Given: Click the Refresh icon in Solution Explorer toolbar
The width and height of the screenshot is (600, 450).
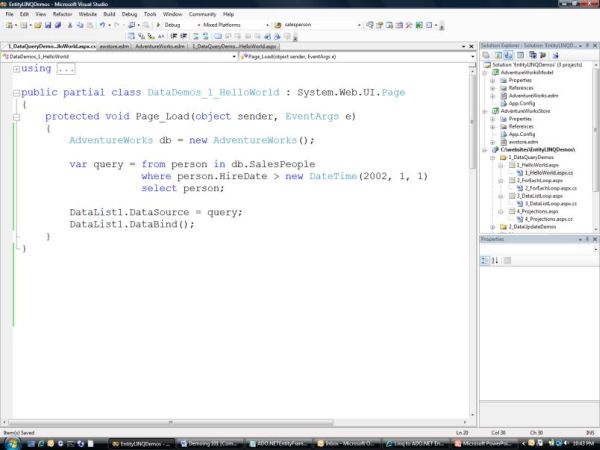Looking at the screenshot, I should click(x=499, y=55).
